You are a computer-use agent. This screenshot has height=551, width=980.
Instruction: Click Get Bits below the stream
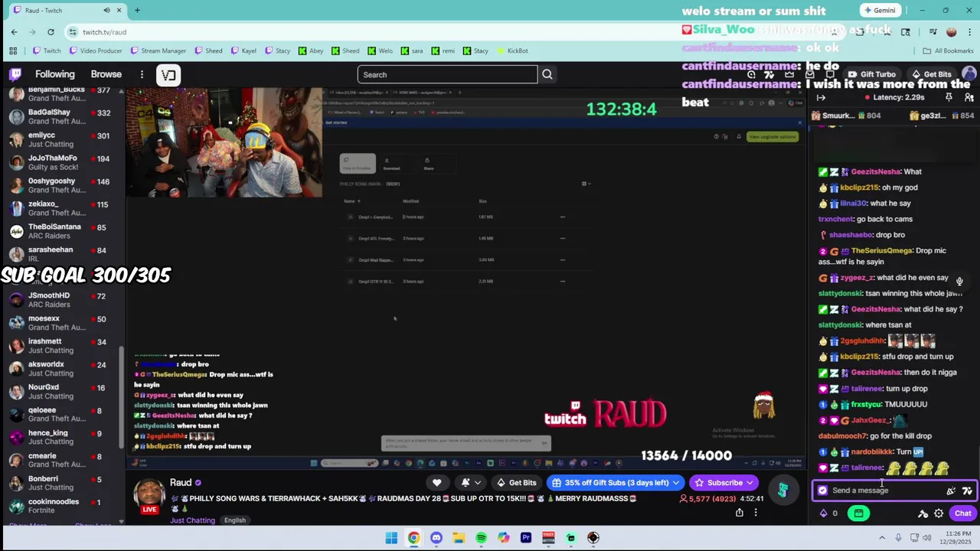coord(517,483)
